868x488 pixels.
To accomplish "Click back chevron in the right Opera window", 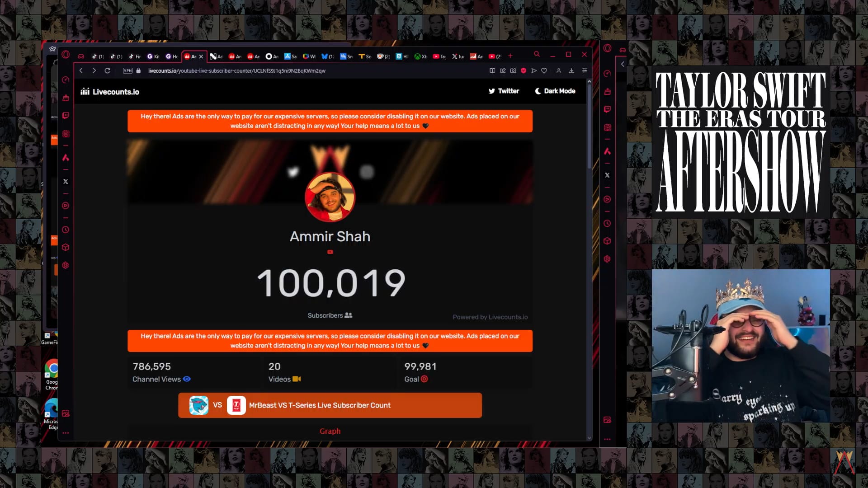I will 623,64.
